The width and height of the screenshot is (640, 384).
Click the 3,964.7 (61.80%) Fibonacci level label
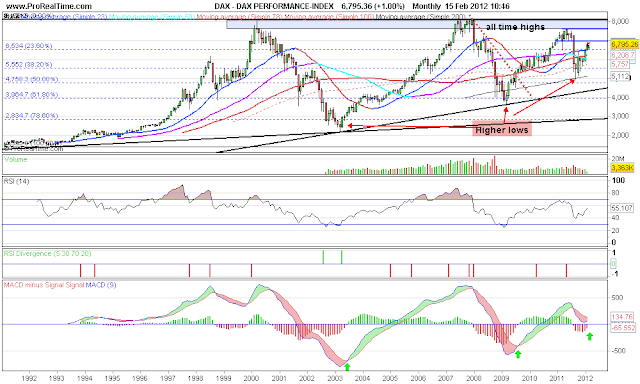(31, 95)
